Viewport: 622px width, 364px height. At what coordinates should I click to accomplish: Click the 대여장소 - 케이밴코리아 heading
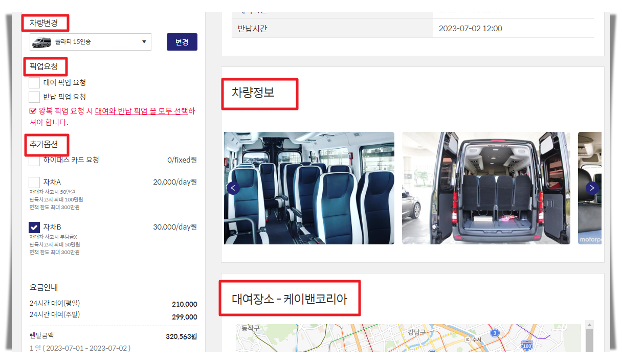click(290, 299)
